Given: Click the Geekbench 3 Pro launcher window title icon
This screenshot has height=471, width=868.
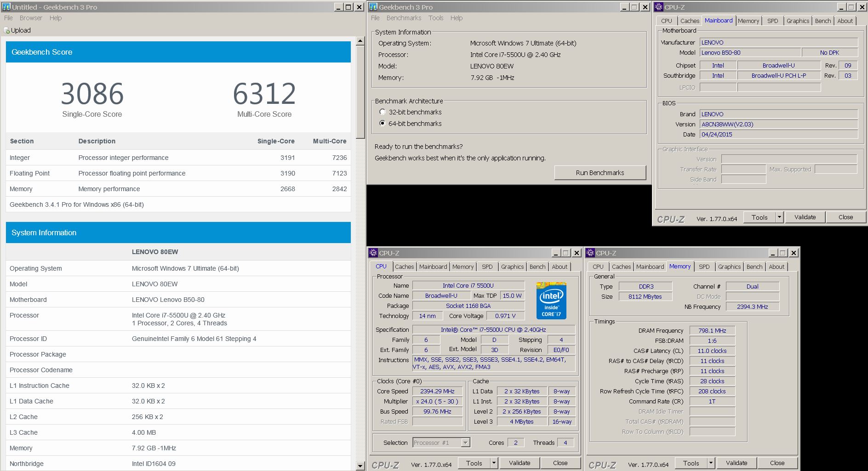Looking at the screenshot, I should (x=373, y=7).
